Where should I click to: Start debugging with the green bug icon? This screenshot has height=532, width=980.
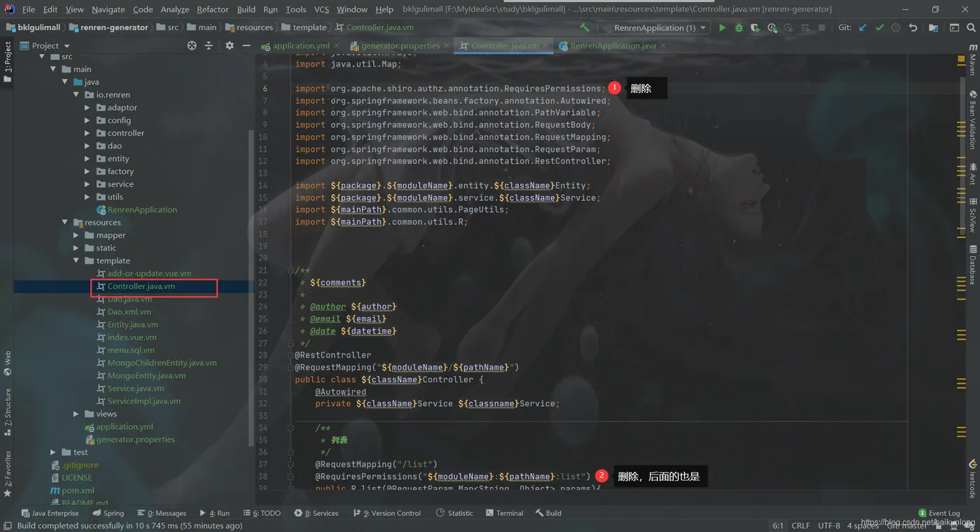[x=738, y=27]
